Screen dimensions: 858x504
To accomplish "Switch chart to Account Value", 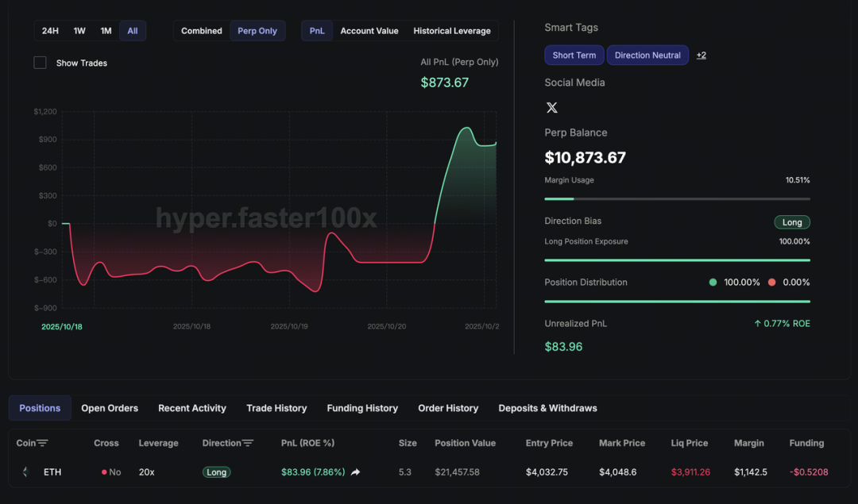I will [x=369, y=31].
